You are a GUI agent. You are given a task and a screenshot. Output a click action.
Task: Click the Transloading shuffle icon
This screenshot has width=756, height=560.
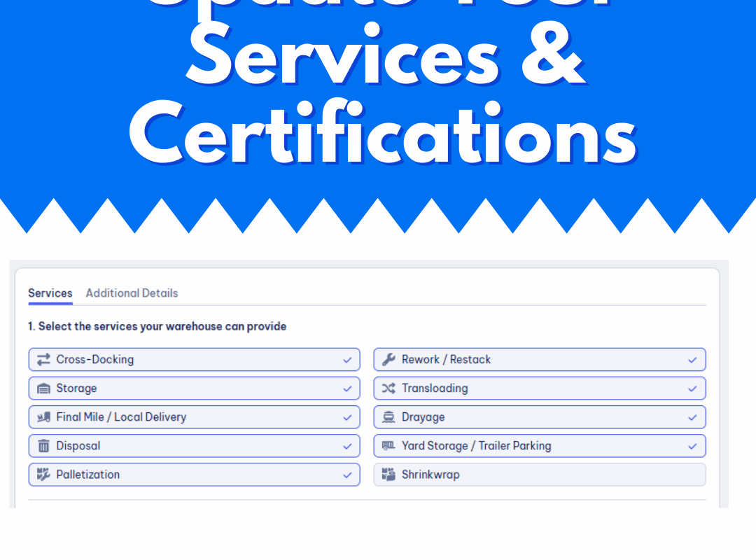(x=388, y=388)
